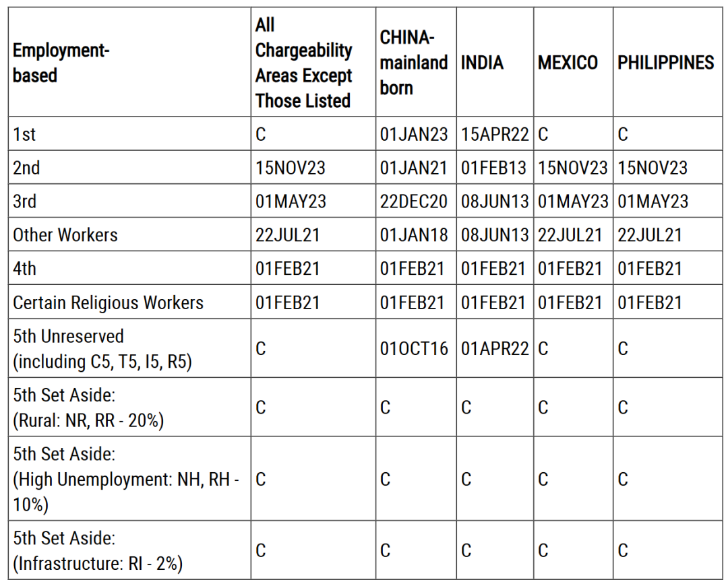Screen dimensions: 728x584
Task: Select the INDIA column header
Action: pos(482,63)
